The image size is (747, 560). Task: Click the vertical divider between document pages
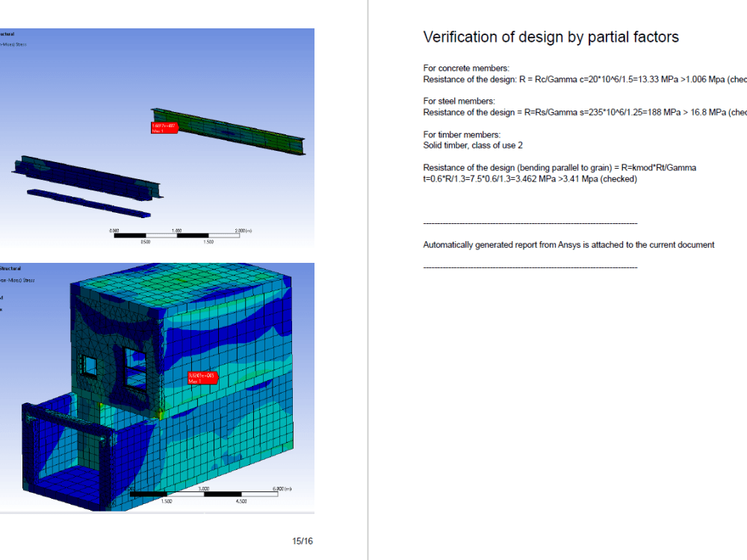[367, 280]
